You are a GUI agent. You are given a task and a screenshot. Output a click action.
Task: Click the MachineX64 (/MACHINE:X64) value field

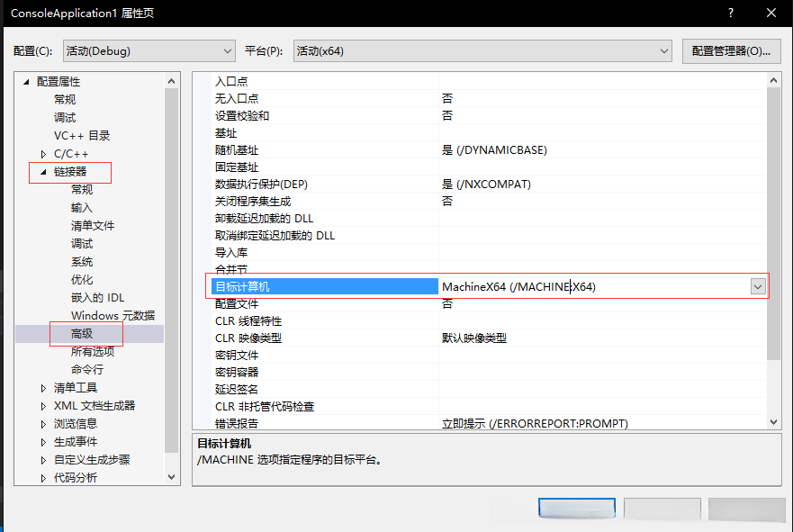pos(594,287)
